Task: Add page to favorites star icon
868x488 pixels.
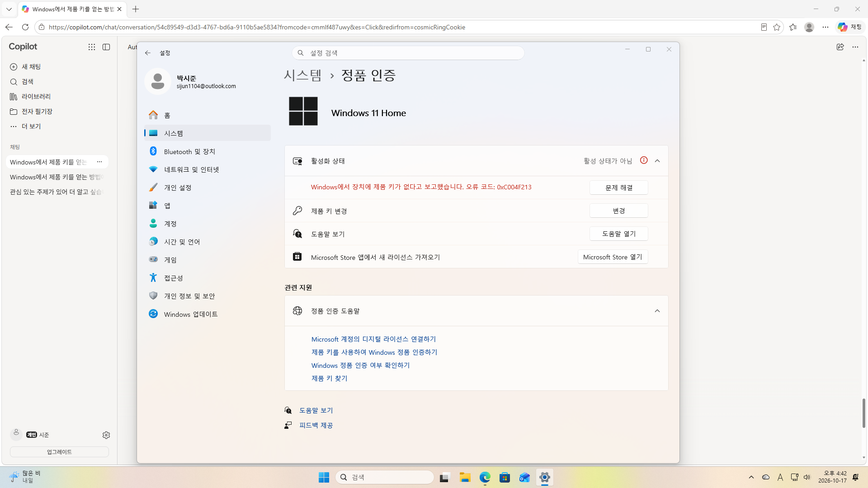Action: click(777, 27)
